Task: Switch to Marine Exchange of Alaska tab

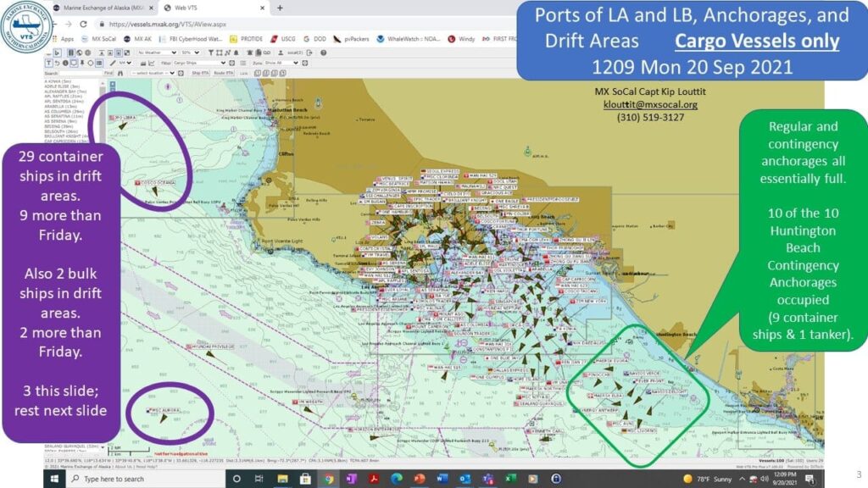Action: click(x=103, y=8)
